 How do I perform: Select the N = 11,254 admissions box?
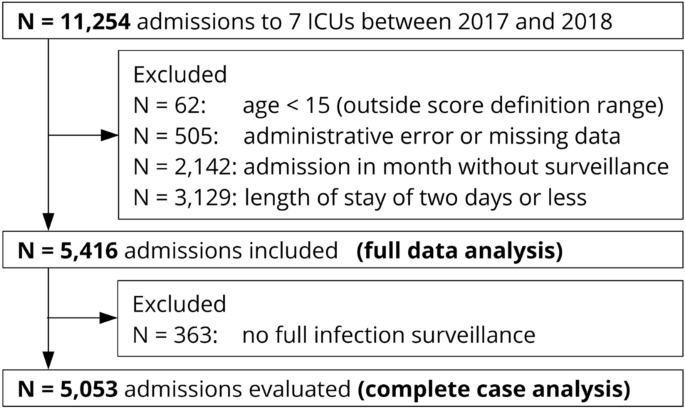(342, 21)
